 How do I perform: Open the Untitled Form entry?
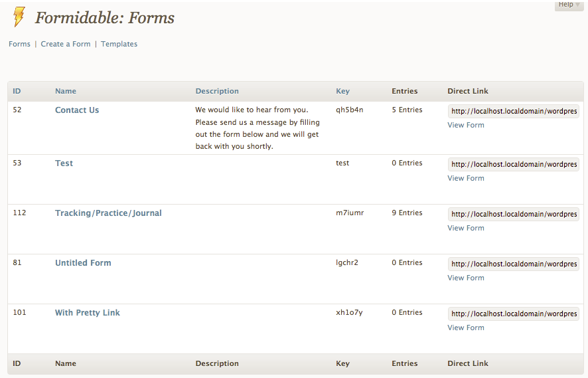tap(83, 263)
